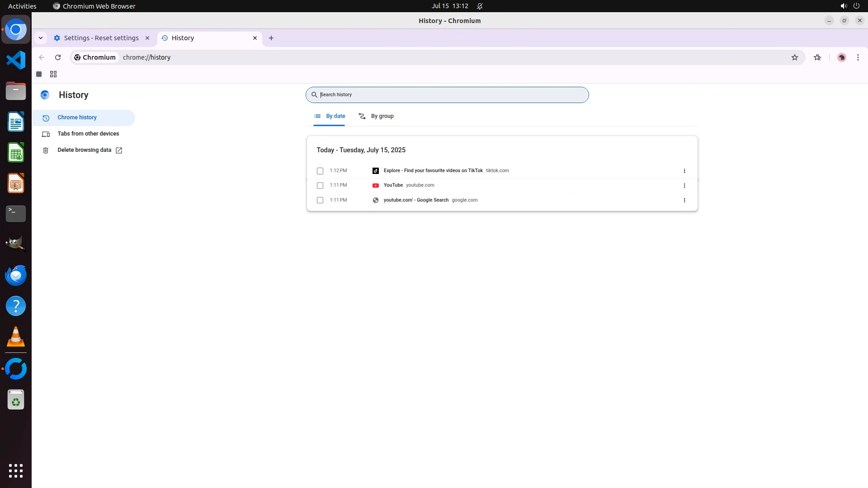The image size is (868, 488).
Task: Open Explore TikTok history entry link
Action: click(x=433, y=171)
